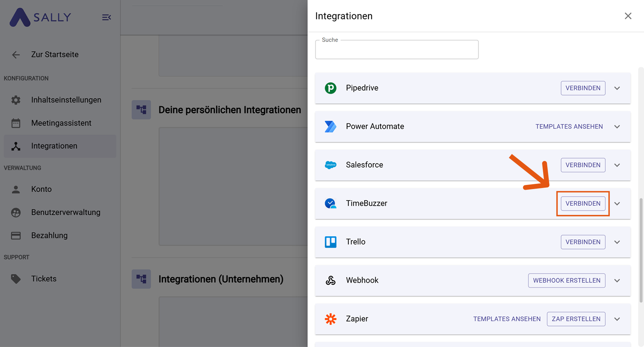Screen dimensions: 644x347
Task: Open Benutzerverwaltung page
Action: [x=60, y=213]
